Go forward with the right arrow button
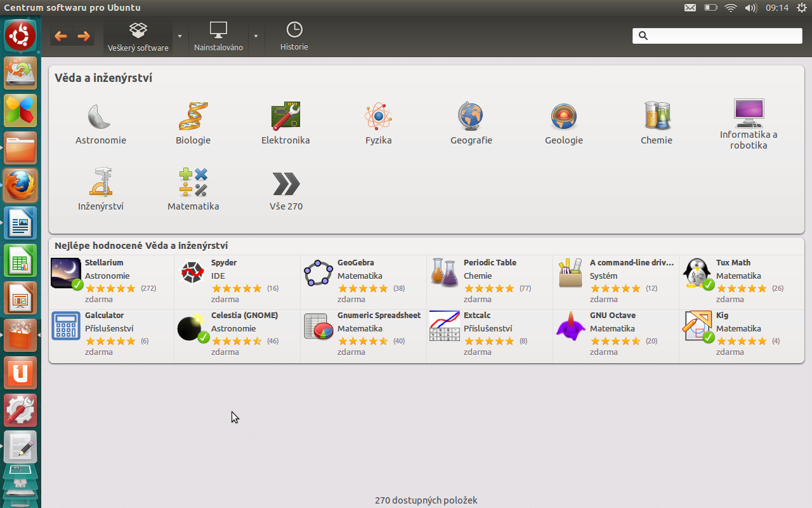The image size is (812, 508). pos(84,36)
